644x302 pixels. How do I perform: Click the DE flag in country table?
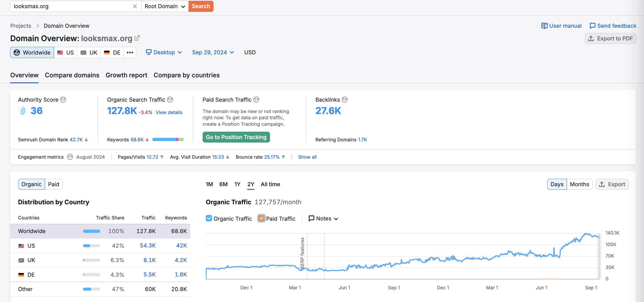tap(21, 275)
